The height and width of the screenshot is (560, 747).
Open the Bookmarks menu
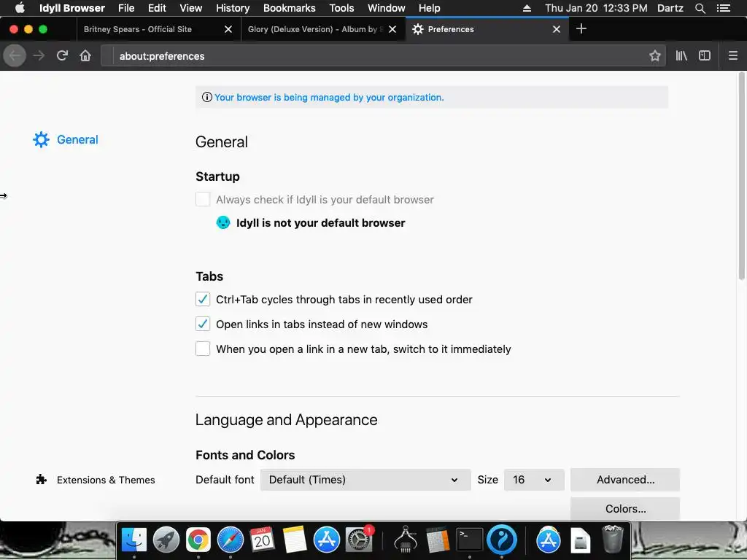click(x=289, y=8)
